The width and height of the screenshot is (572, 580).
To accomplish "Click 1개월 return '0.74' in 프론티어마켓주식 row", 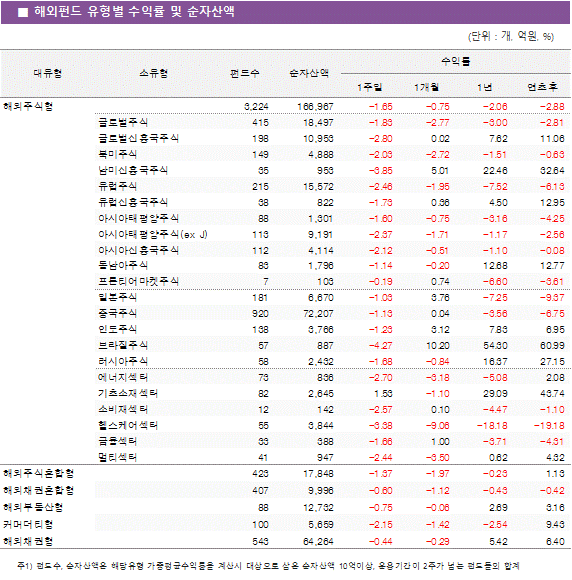I will tap(440, 281).
